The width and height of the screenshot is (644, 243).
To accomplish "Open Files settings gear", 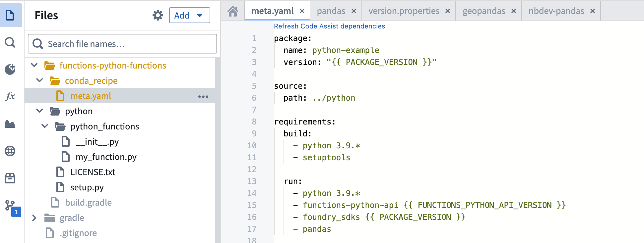I will 158,15.
